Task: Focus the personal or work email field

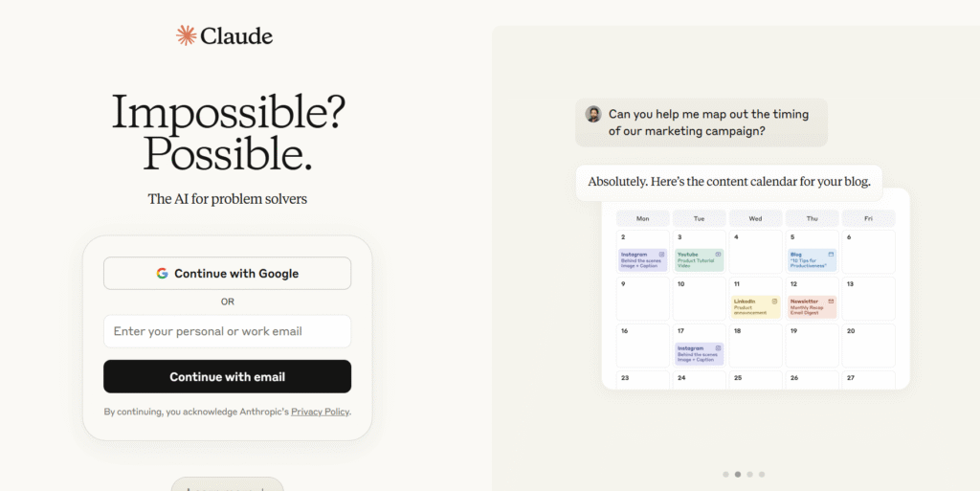Action: pos(227,331)
